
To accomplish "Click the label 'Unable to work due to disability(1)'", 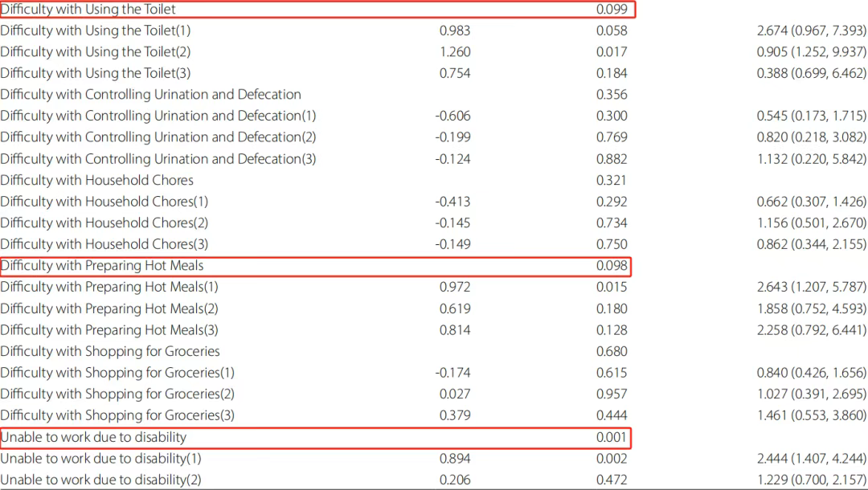I will pyautogui.click(x=100, y=459).
